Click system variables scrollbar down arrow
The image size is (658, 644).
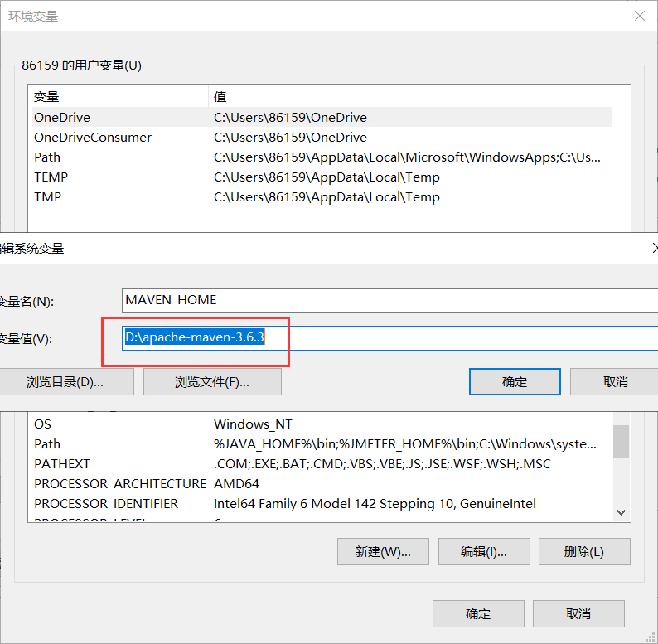621,513
